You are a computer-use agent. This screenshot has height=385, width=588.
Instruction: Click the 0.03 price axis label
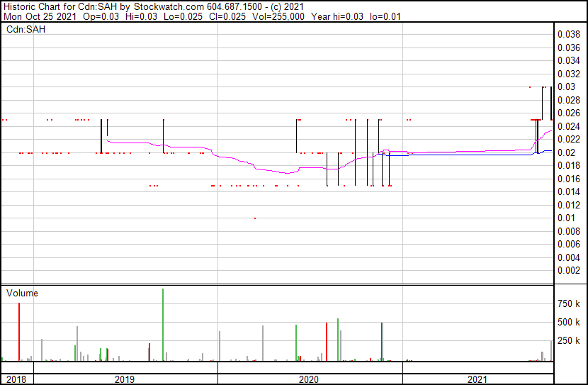pos(565,87)
